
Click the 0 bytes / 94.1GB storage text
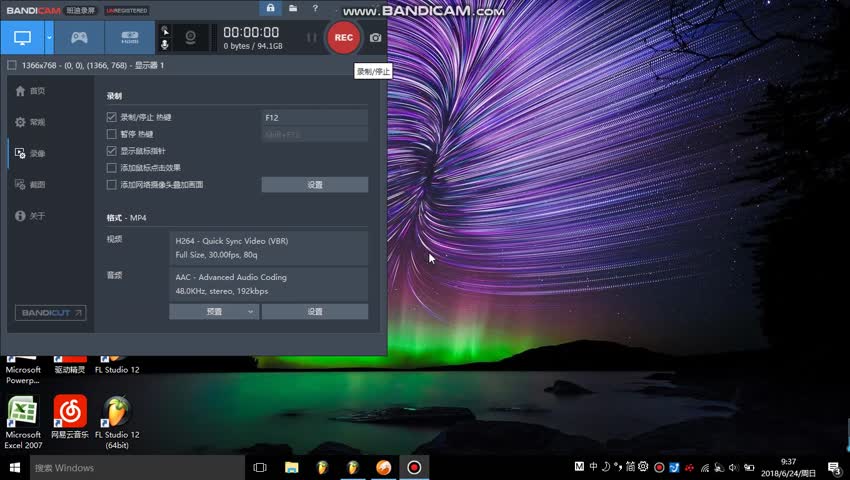tap(253, 46)
